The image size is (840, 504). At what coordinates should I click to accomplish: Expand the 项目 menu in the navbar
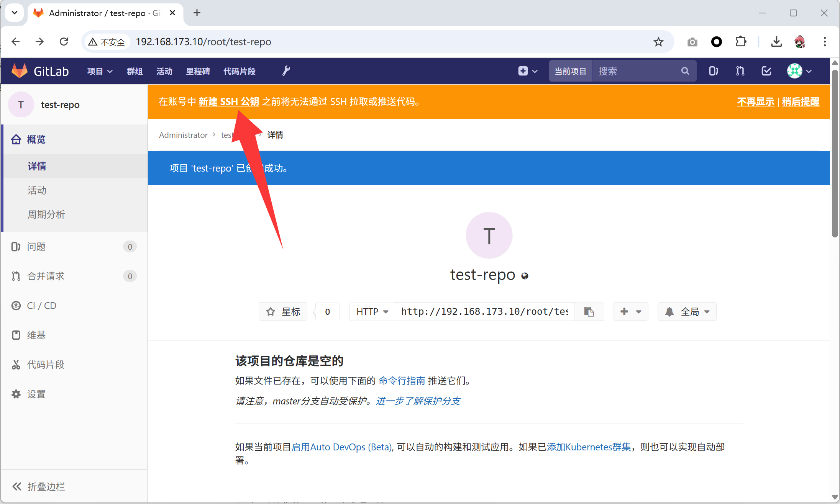(x=100, y=71)
